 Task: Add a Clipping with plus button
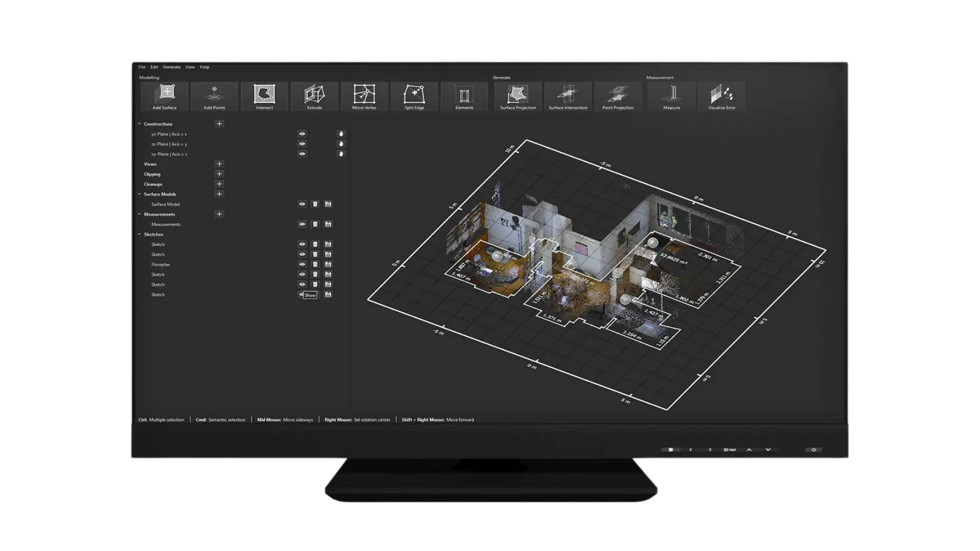click(219, 174)
